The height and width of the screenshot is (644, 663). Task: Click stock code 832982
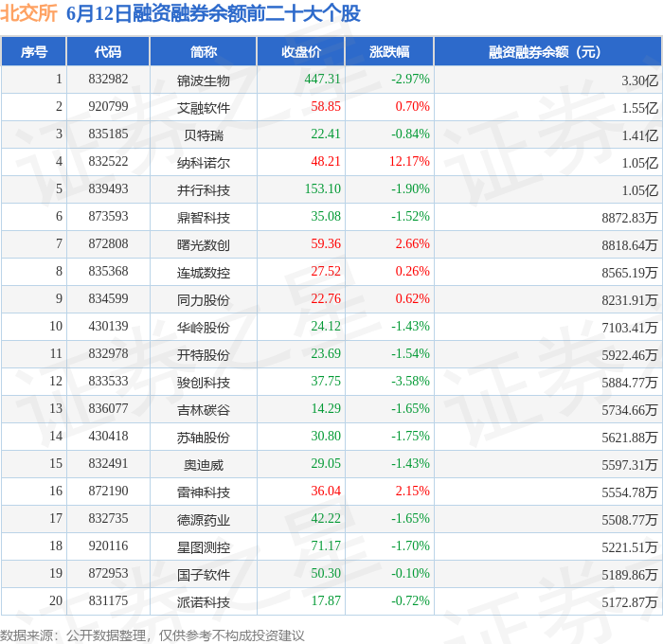click(108, 79)
